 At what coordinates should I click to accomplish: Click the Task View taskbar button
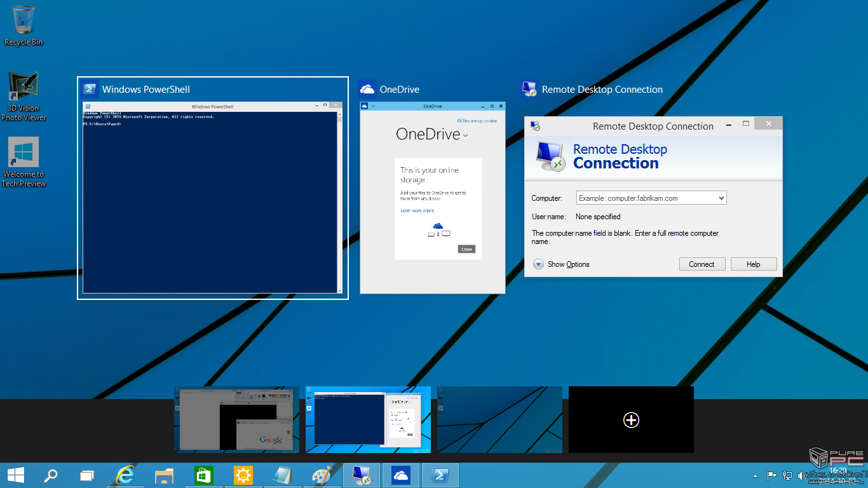[x=87, y=475]
